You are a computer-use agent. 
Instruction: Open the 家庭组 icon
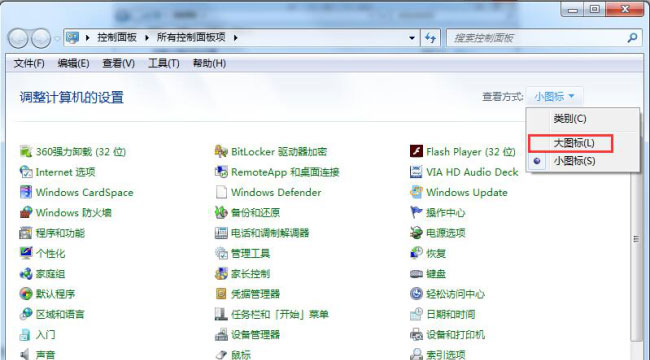(x=26, y=273)
